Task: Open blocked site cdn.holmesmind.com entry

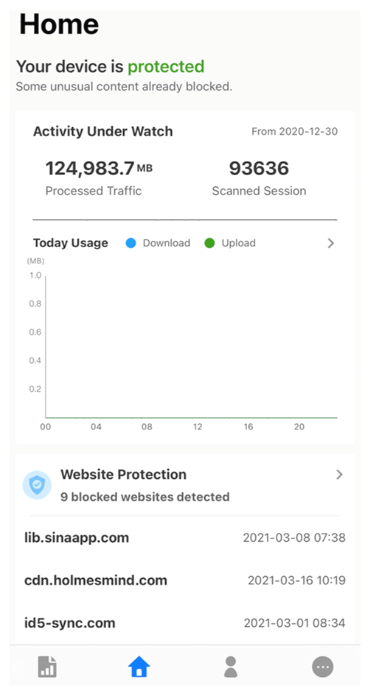Action: click(185, 580)
